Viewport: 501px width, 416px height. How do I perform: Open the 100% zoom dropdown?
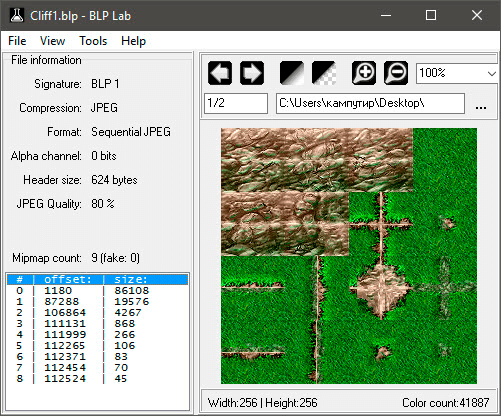pyautogui.click(x=457, y=73)
